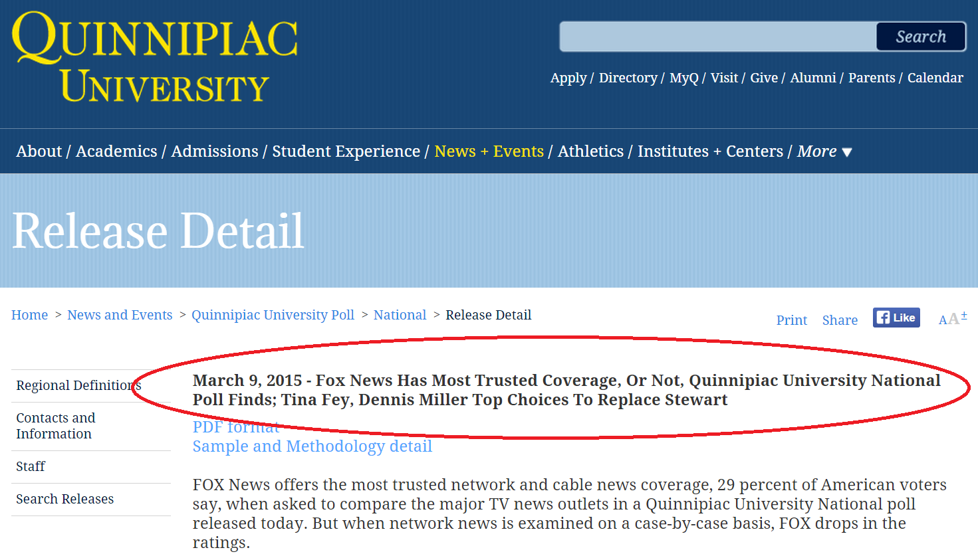Adjust text size with AA± icon
Screen dimensions: 978x560
pyautogui.click(x=953, y=319)
